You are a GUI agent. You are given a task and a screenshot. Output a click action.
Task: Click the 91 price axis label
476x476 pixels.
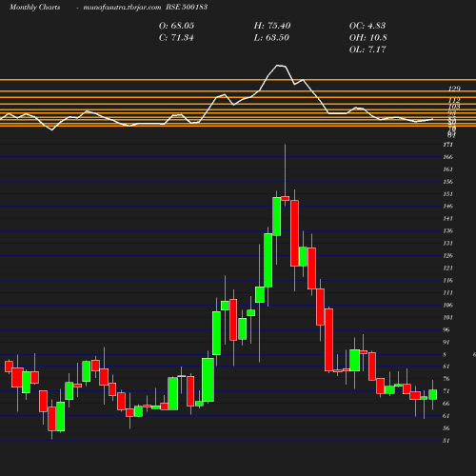[446, 342]
